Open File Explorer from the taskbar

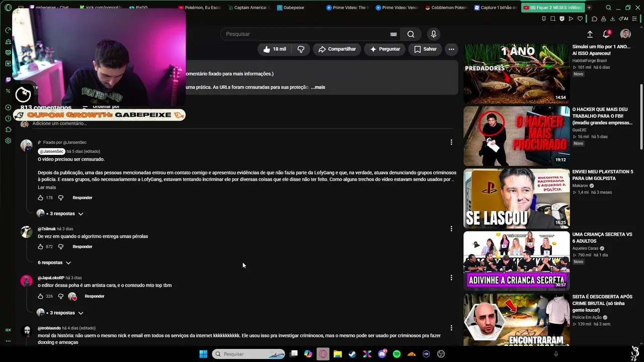point(338,354)
